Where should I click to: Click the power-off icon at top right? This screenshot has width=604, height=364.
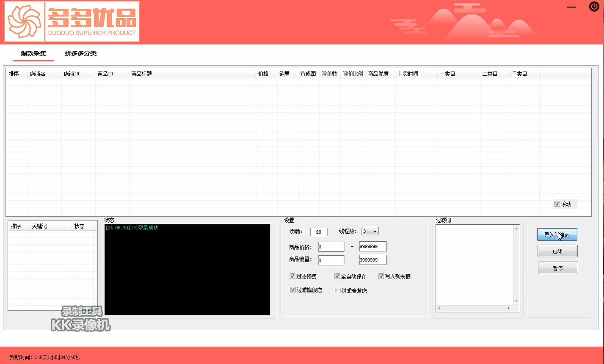(593, 7)
